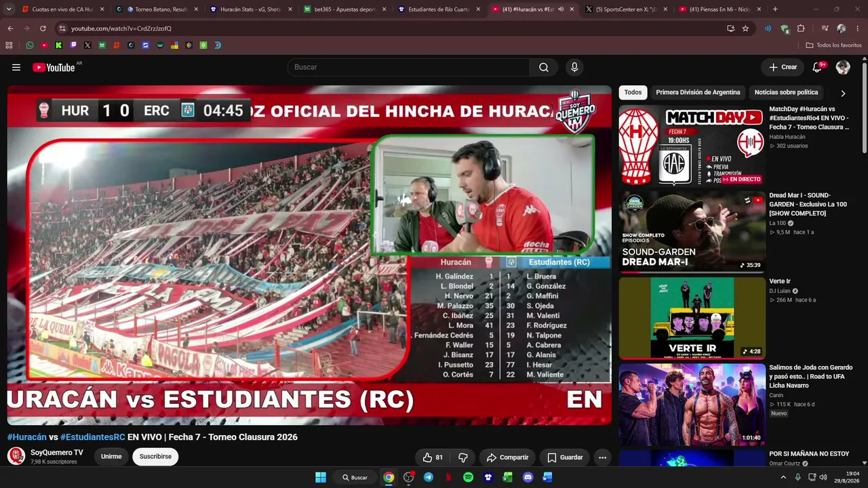The height and width of the screenshot is (488, 868).
Task: Click the search magnifier button
Action: (x=544, y=67)
